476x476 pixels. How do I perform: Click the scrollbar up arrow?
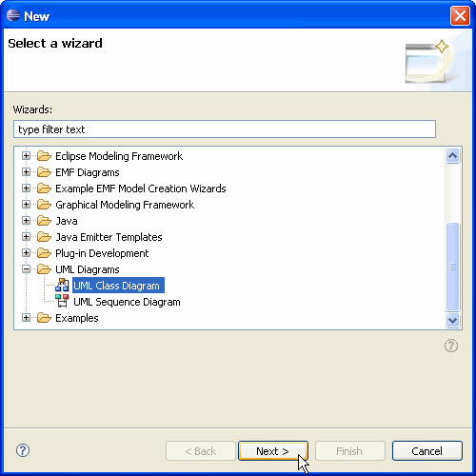tap(452, 155)
